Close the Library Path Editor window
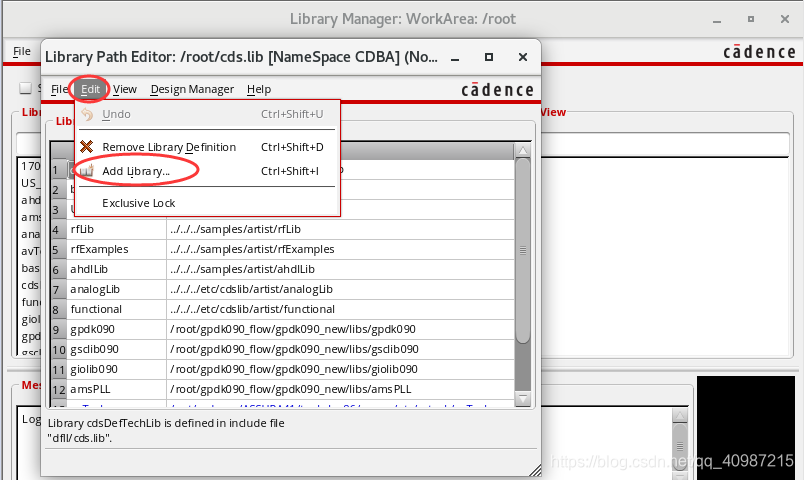 [522, 57]
